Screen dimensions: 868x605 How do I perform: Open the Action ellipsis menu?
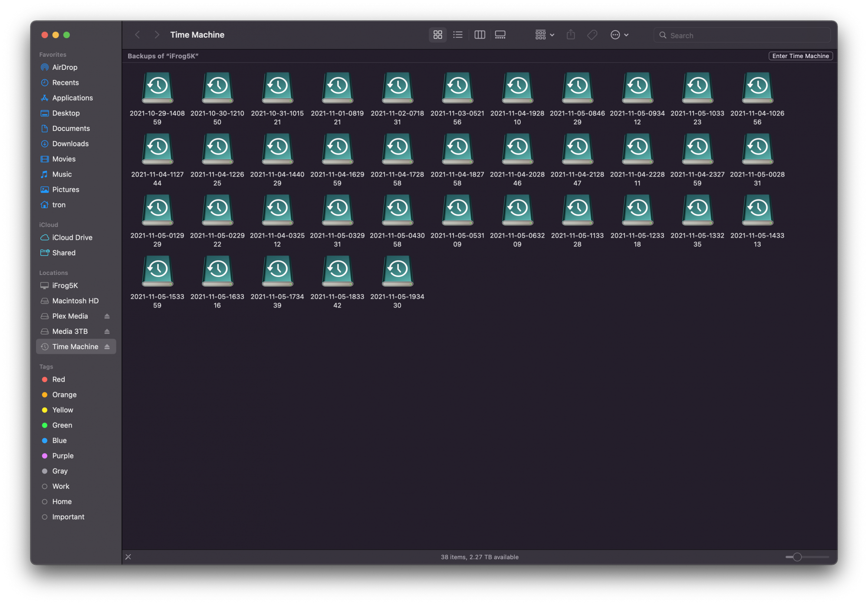(619, 35)
